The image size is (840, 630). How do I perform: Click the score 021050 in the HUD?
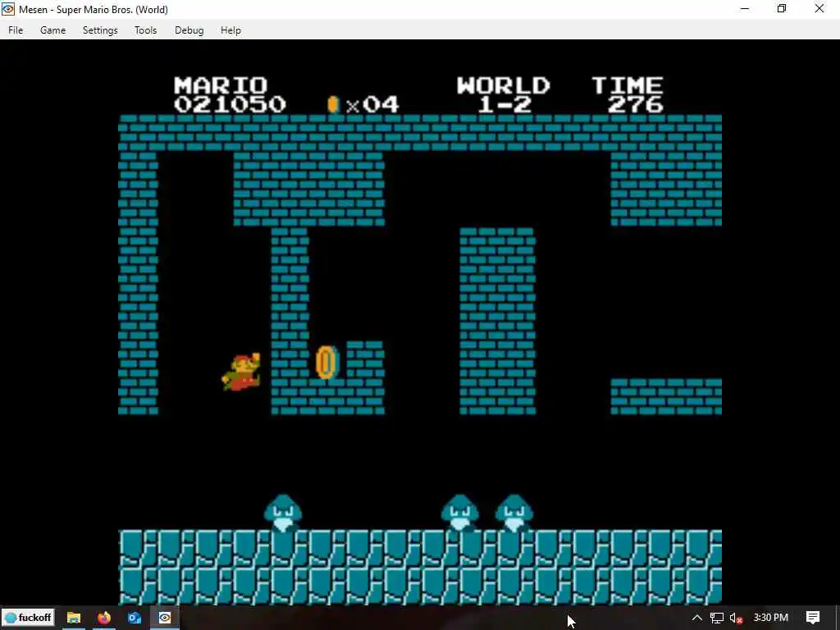pos(230,104)
